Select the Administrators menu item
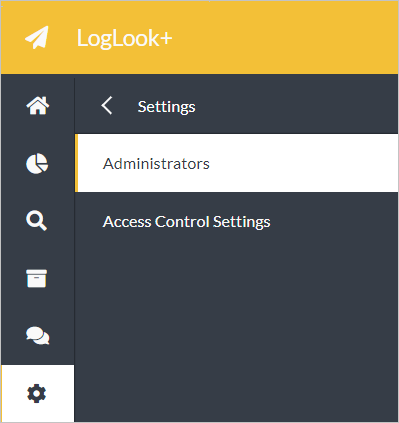This screenshot has width=399, height=423. [237, 163]
